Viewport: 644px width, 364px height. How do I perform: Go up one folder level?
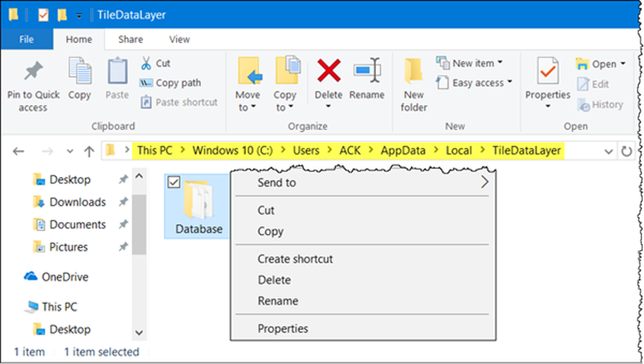tap(89, 151)
